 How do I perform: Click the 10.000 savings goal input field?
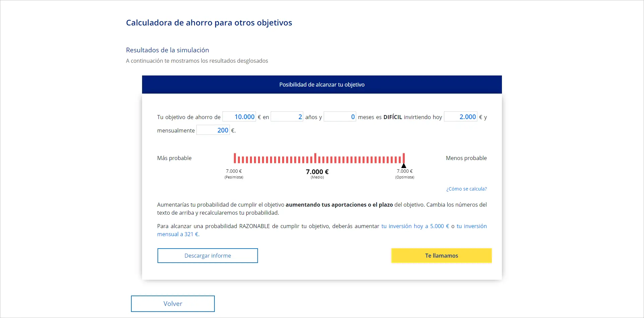[x=239, y=117]
